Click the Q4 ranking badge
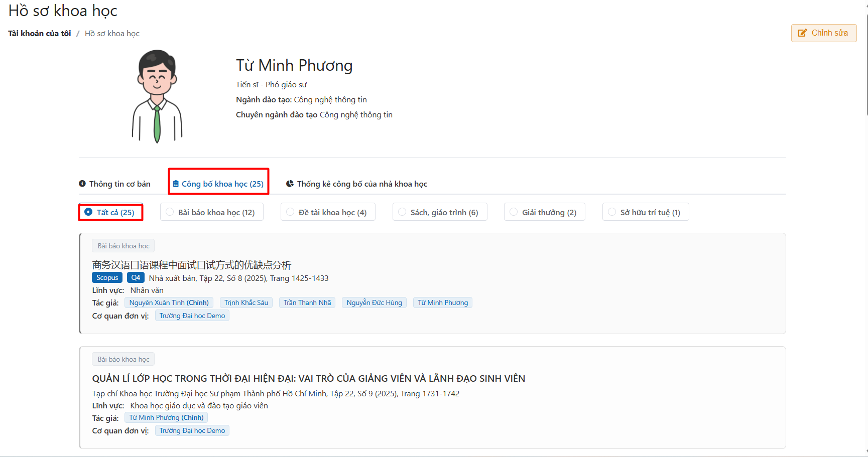The height and width of the screenshot is (457, 868). [136, 278]
